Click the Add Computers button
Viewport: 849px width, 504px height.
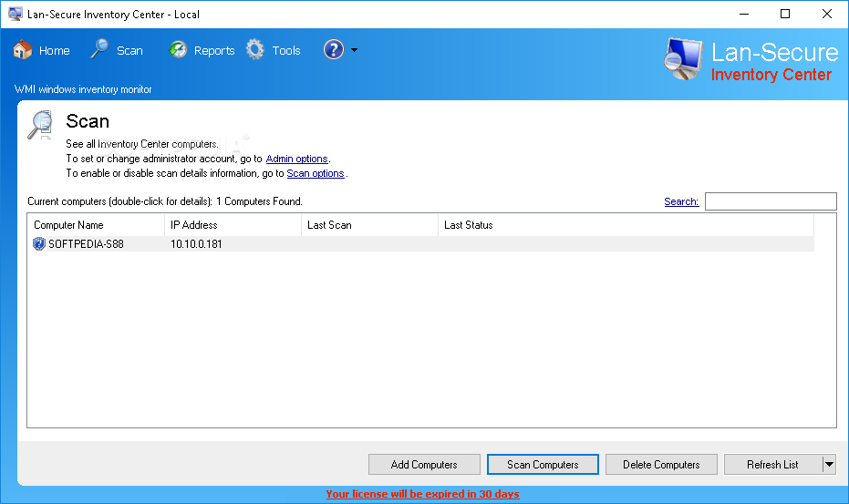(x=424, y=465)
